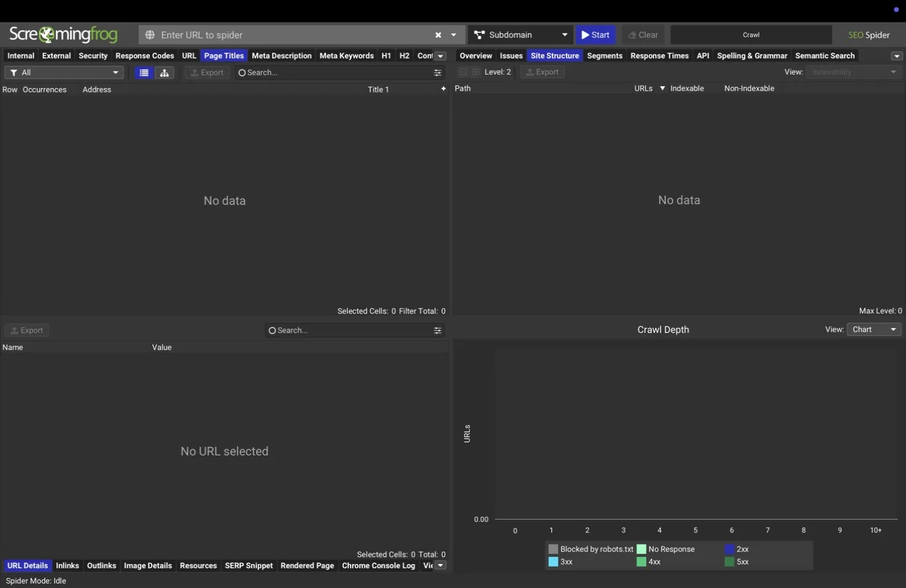Click the Screaming Frog logo
The image size is (906, 588).
pos(63,34)
